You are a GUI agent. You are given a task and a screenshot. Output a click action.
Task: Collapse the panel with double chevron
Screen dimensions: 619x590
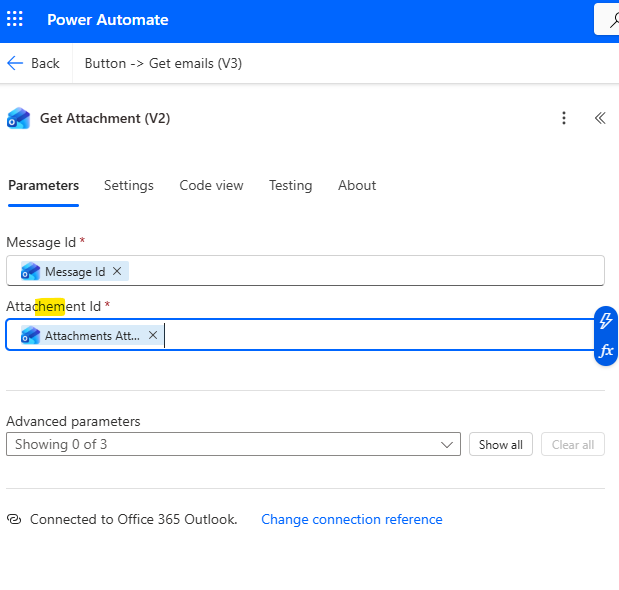(600, 118)
